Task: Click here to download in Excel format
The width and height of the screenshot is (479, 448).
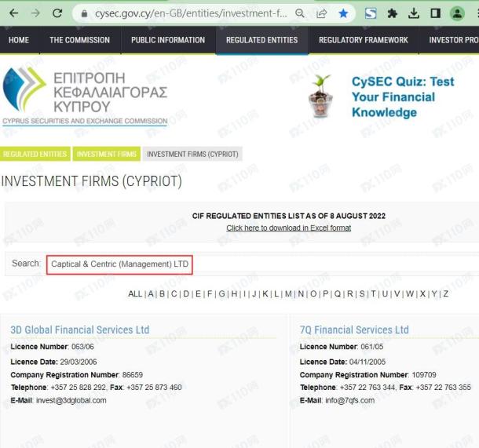Action: [289, 228]
